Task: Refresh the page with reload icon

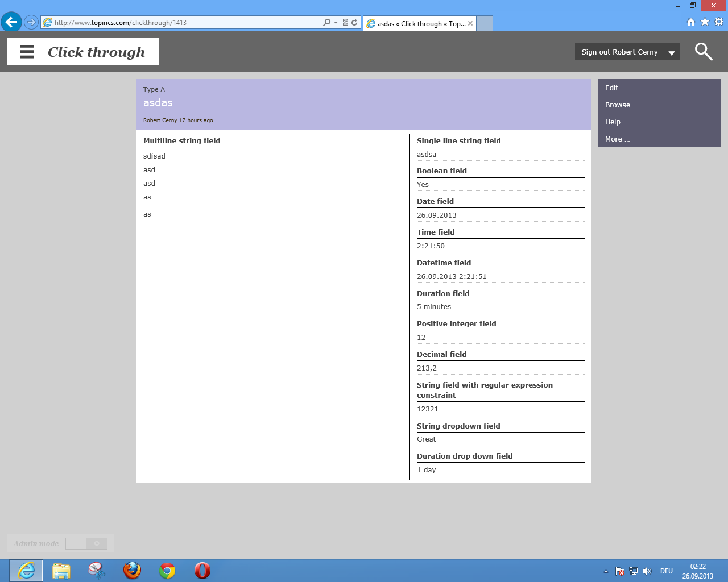Action: 354,23
